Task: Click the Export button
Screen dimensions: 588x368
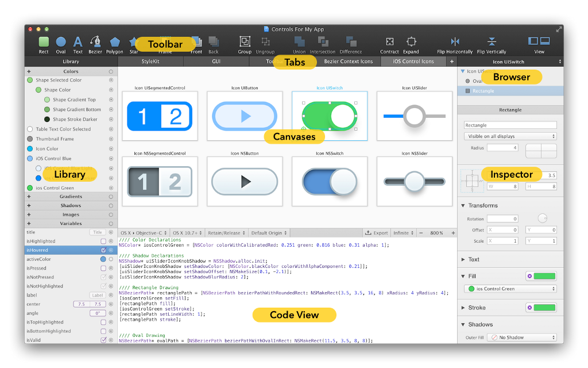Action: click(377, 233)
